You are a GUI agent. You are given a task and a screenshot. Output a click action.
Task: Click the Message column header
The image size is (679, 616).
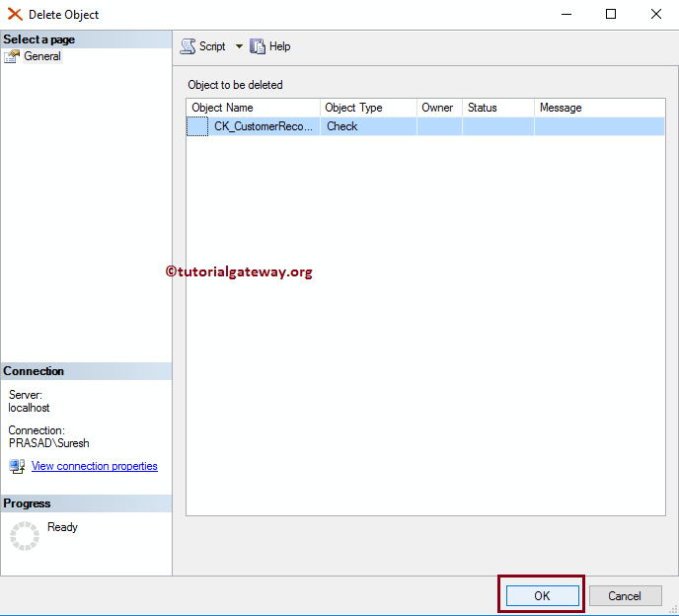coord(600,108)
